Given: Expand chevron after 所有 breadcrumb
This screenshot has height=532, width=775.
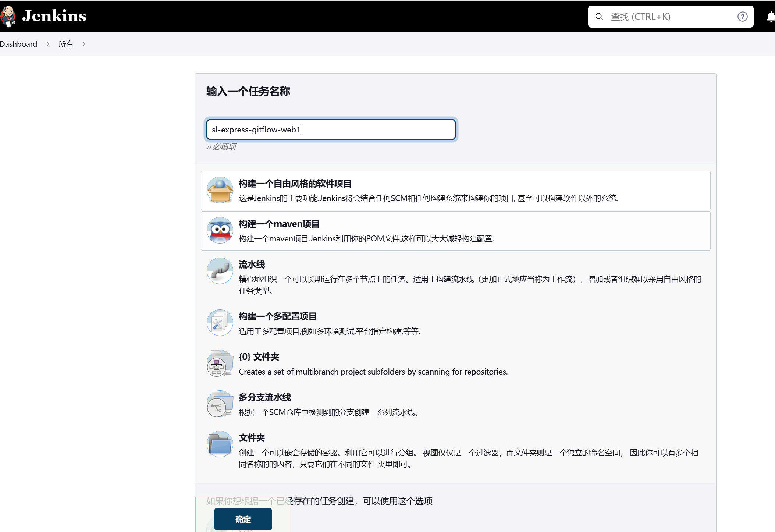Looking at the screenshot, I should [84, 44].
